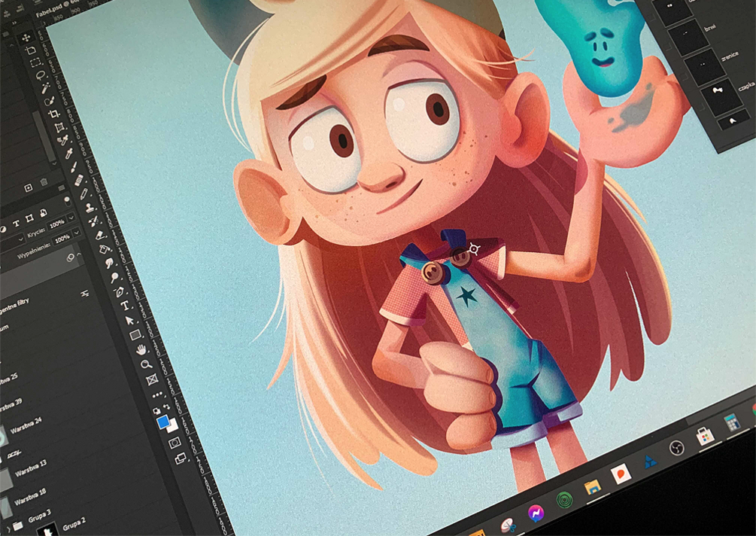
Task: Select the Warstwa 13 layer
Action: pyautogui.click(x=31, y=468)
